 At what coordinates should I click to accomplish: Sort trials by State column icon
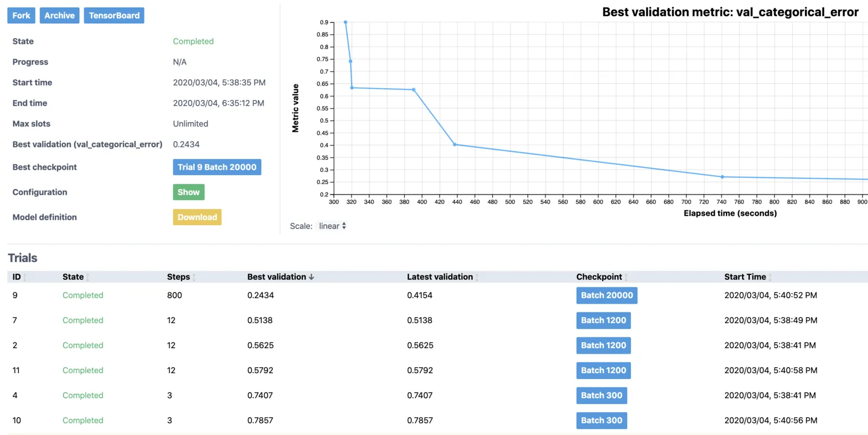(87, 277)
